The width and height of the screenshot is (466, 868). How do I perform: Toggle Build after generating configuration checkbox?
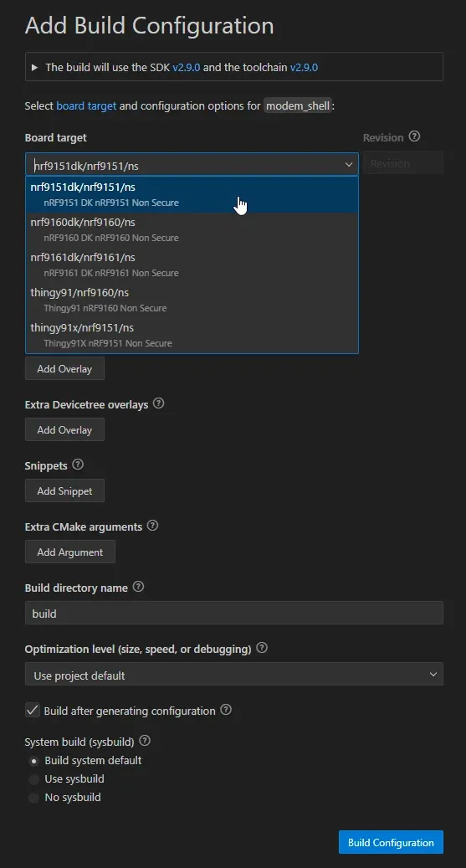coord(33,711)
